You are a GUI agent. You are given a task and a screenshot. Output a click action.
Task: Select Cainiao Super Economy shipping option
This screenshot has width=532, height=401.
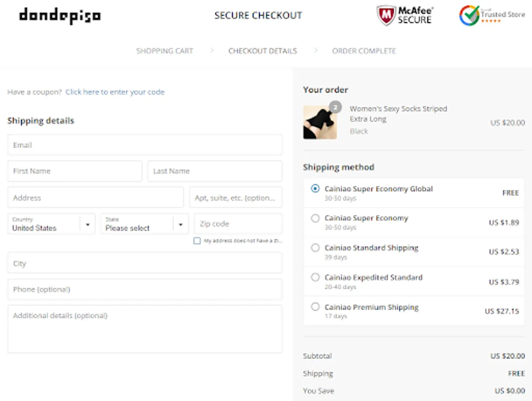pyautogui.click(x=315, y=218)
